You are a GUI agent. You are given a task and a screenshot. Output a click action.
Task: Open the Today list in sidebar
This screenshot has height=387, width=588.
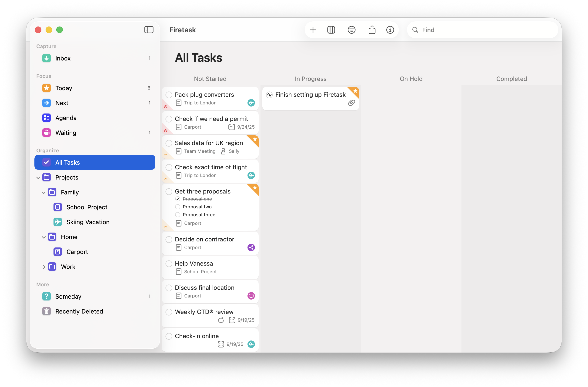pos(64,88)
